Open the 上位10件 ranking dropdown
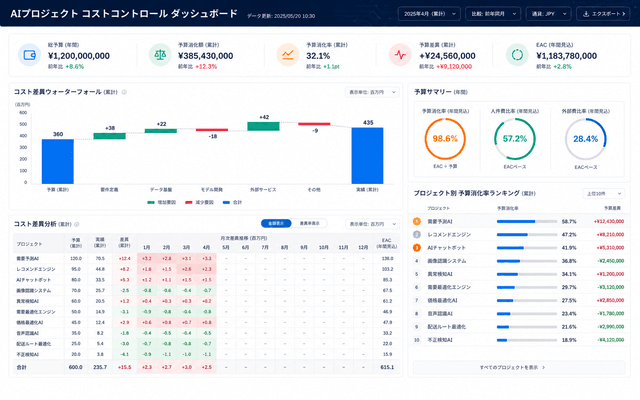The height and width of the screenshot is (400, 640). click(604, 193)
